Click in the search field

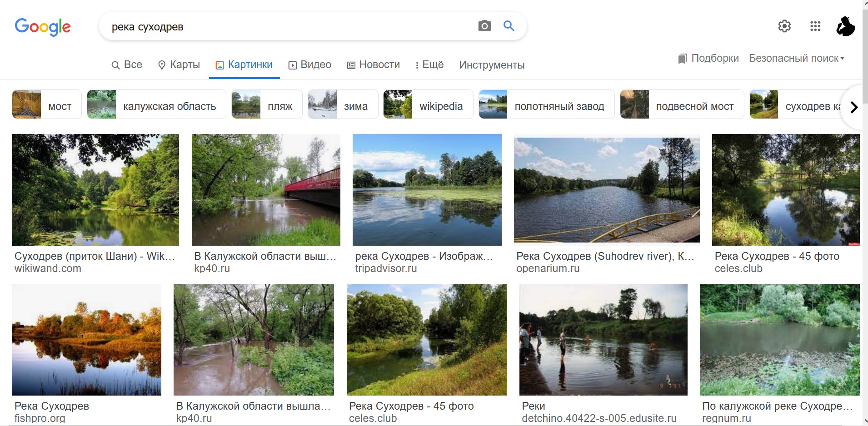pyautogui.click(x=291, y=26)
